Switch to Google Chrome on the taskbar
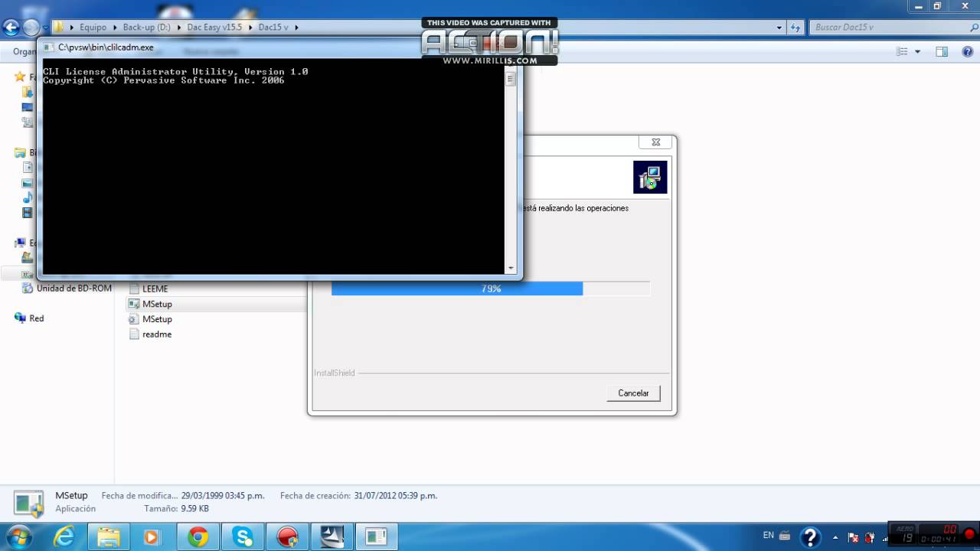The width and height of the screenshot is (980, 551). click(x=198, y=537)
